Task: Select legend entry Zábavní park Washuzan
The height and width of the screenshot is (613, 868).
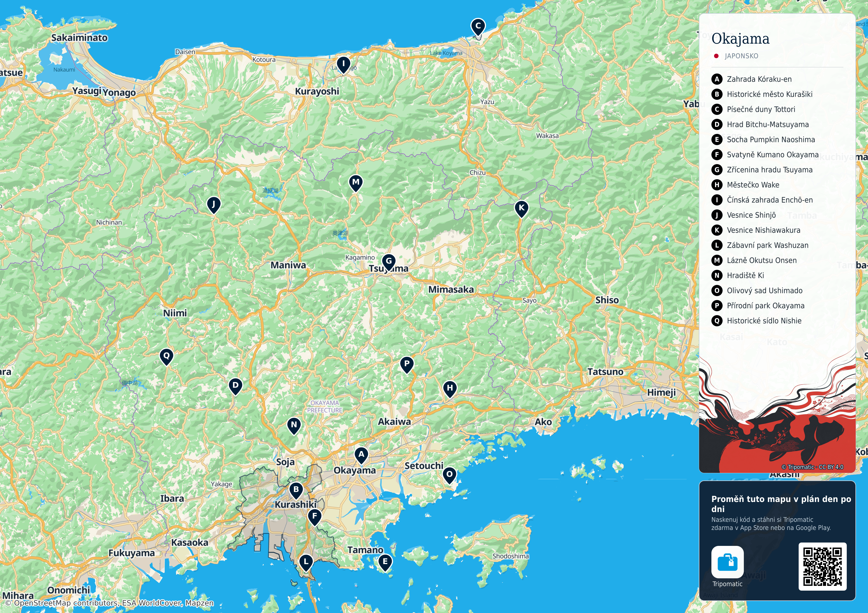Action: click(760, 246)
